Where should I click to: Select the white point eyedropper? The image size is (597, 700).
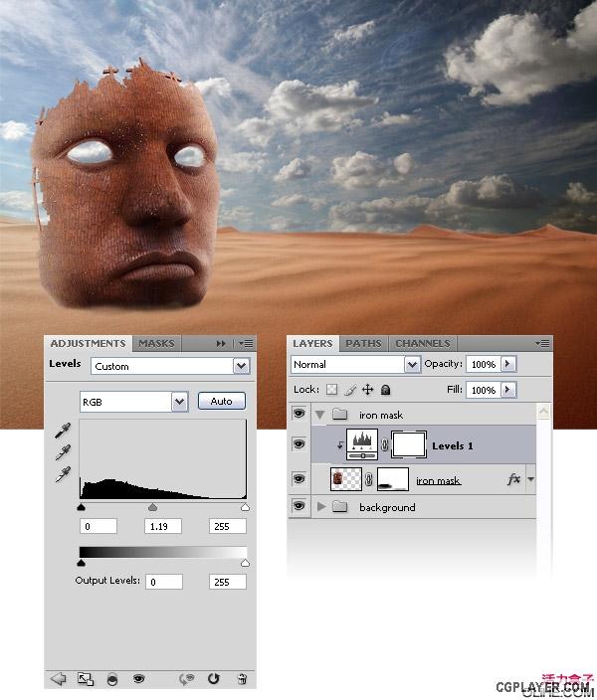[63, 473]
